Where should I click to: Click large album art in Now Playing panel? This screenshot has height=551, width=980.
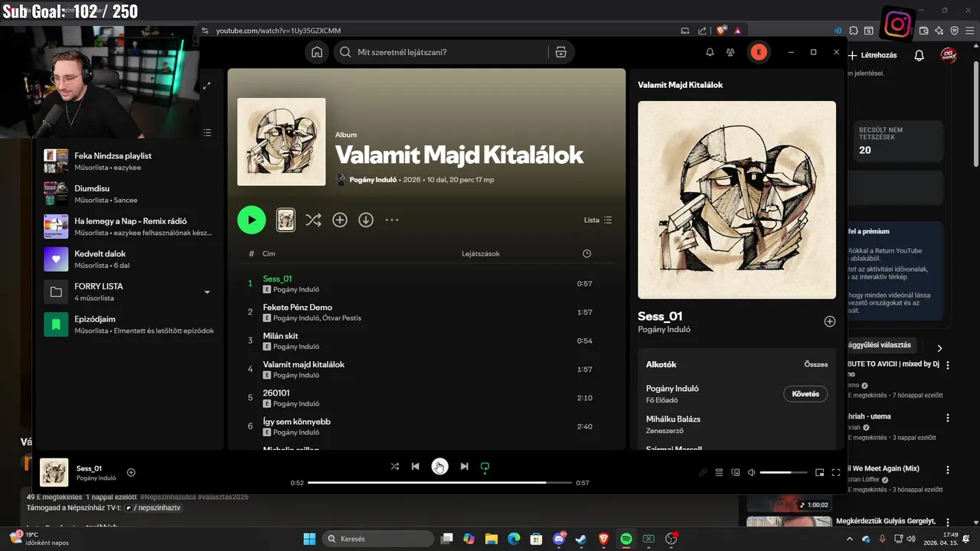click(737, 200)
